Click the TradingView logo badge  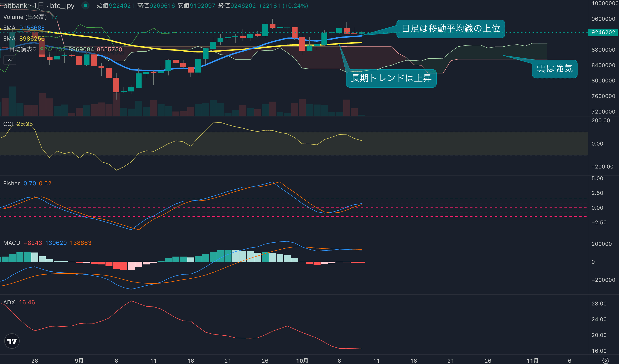tap(12, 341)
